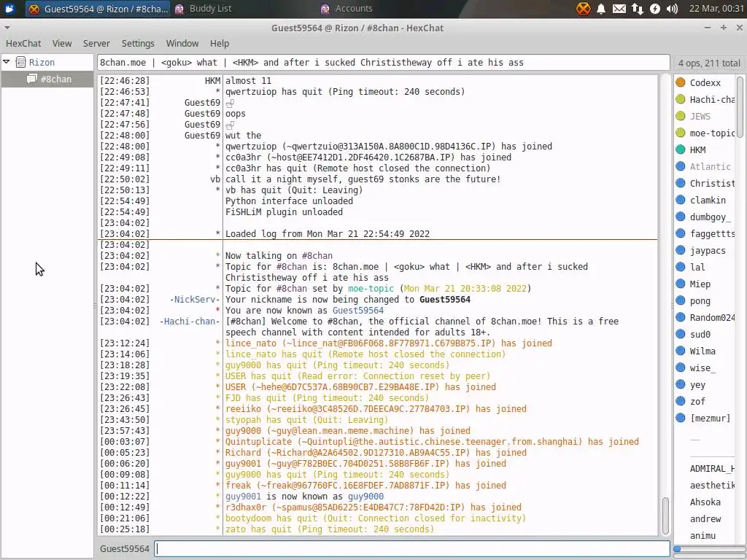Open the network connection tray icon
The height and width of the screenshot is (560, 747).
click(x=638, y=9)
